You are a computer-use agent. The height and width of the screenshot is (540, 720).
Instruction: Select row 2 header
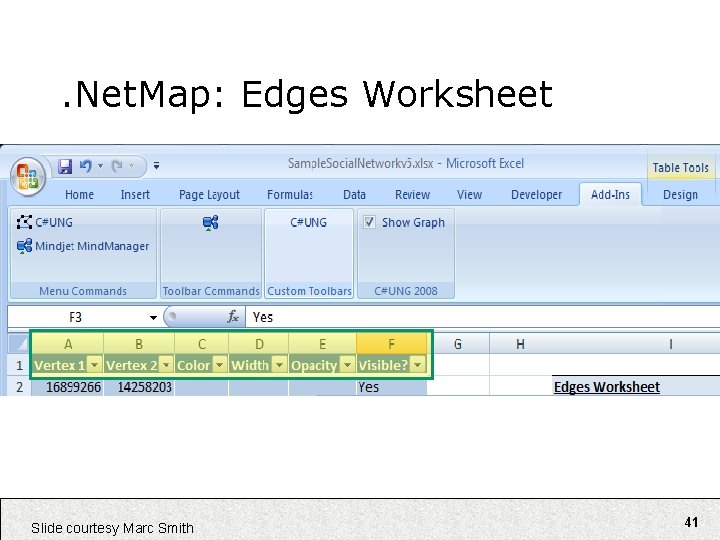pyautogui.click(x=19, y=387)
